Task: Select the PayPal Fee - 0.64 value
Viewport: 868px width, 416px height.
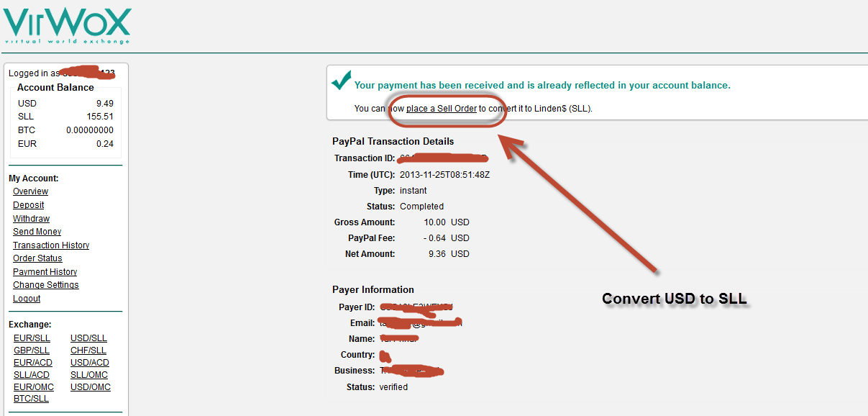Action: point(434,238)
